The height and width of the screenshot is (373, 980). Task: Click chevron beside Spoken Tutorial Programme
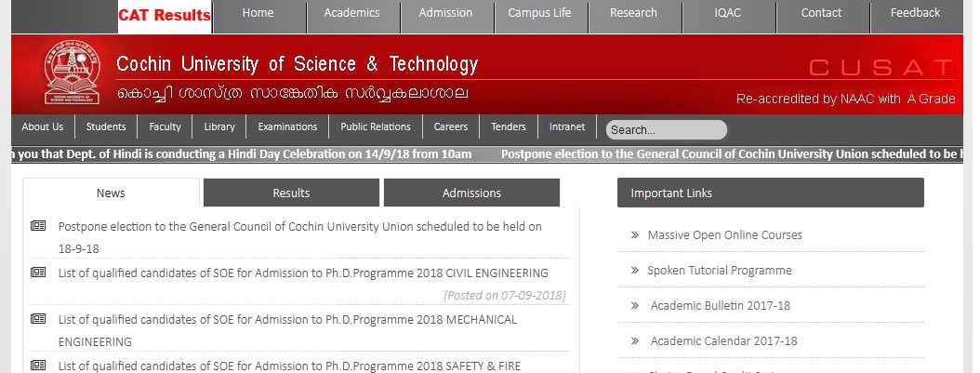[635, 271]
